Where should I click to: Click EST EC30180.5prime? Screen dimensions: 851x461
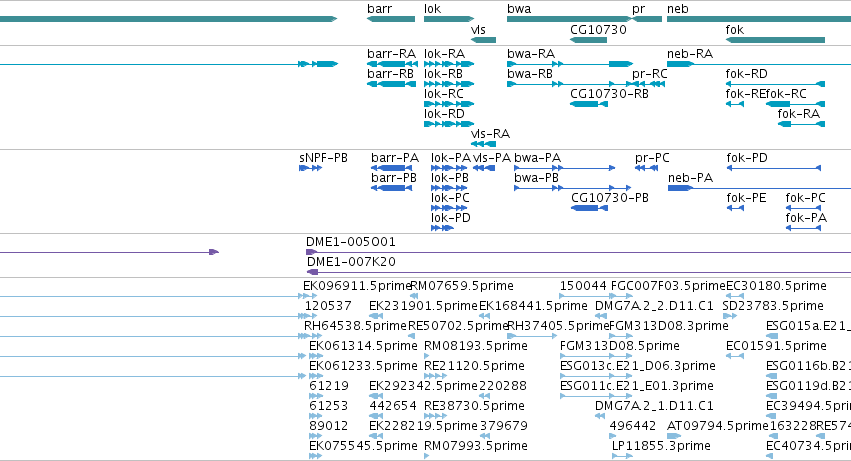pyautogui.click(x=776, y=286)
